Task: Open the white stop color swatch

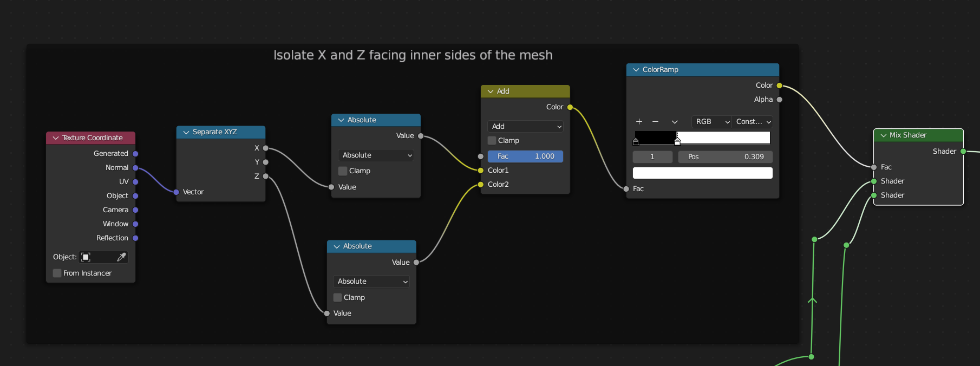Action: pyautogui.click(x=703, y=173)
